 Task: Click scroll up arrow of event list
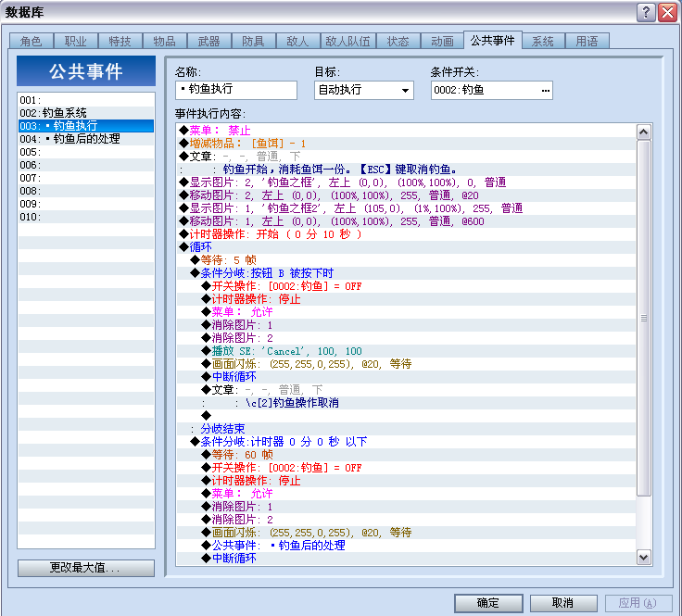tap(644, 132)
